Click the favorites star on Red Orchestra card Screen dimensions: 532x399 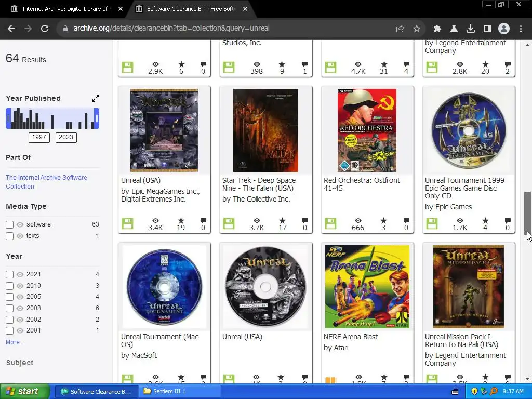point(383,221)
